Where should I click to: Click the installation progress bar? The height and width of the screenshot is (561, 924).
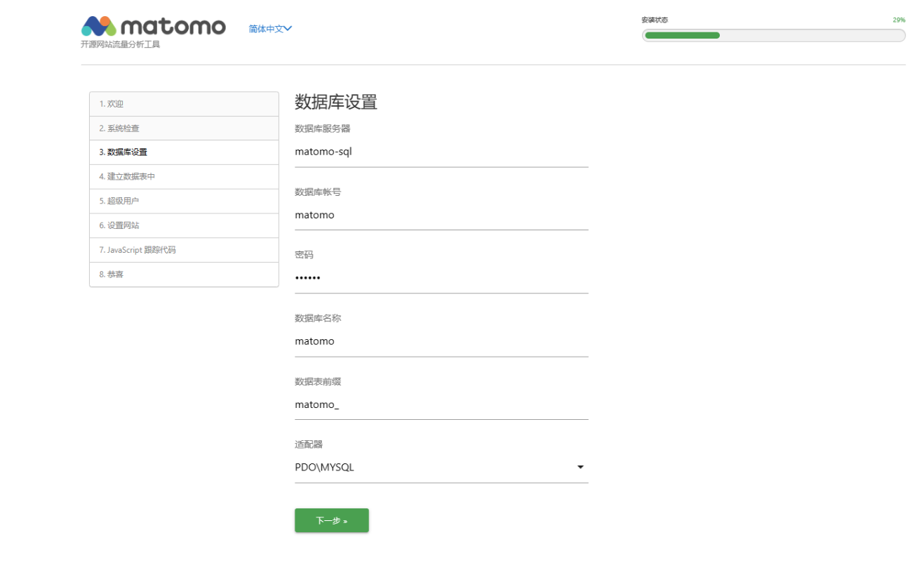(773, 35)
